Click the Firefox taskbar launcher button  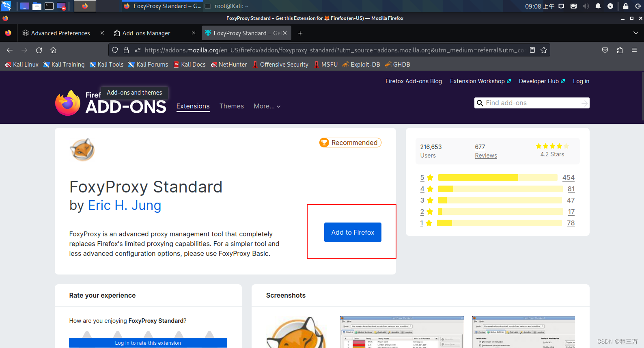pyautogui.click(x=85, y=6)
